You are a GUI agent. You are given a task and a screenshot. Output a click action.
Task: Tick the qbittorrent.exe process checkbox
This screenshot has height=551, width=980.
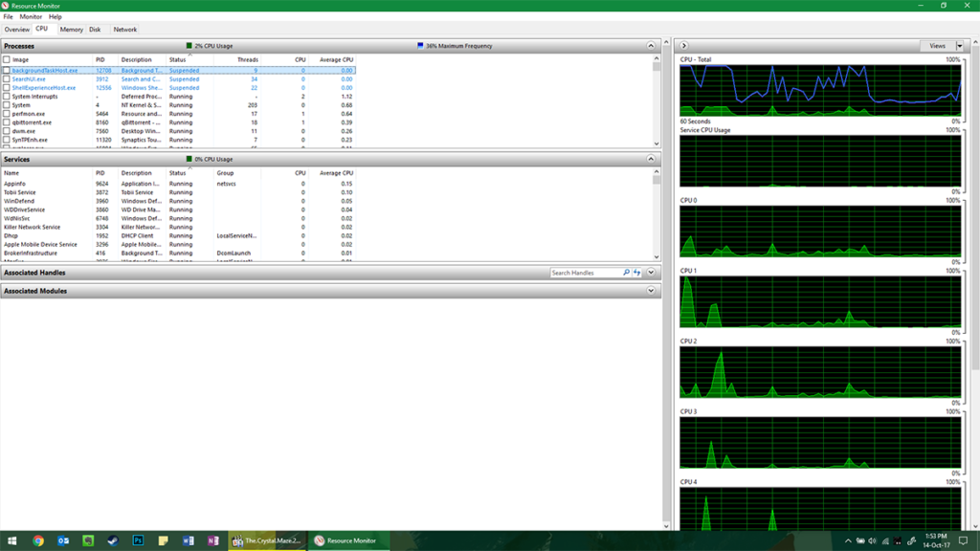[7, 122]
